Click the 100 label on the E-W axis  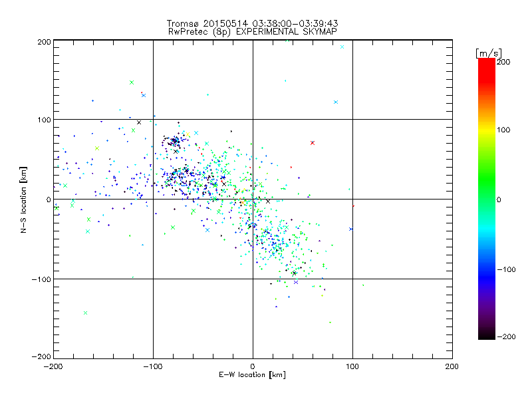(x=352, y=366)
